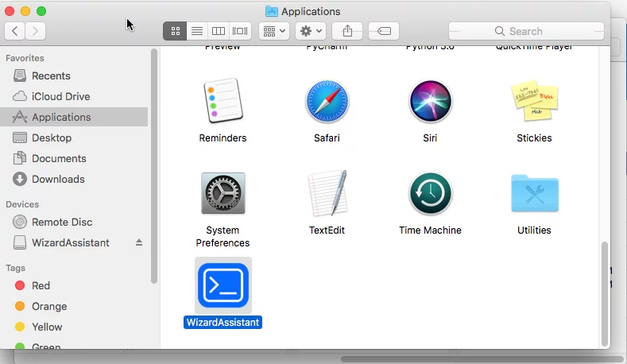The image size is (627, 364).
Task: Click the Recents clock icon
Action: click(20, 76)
